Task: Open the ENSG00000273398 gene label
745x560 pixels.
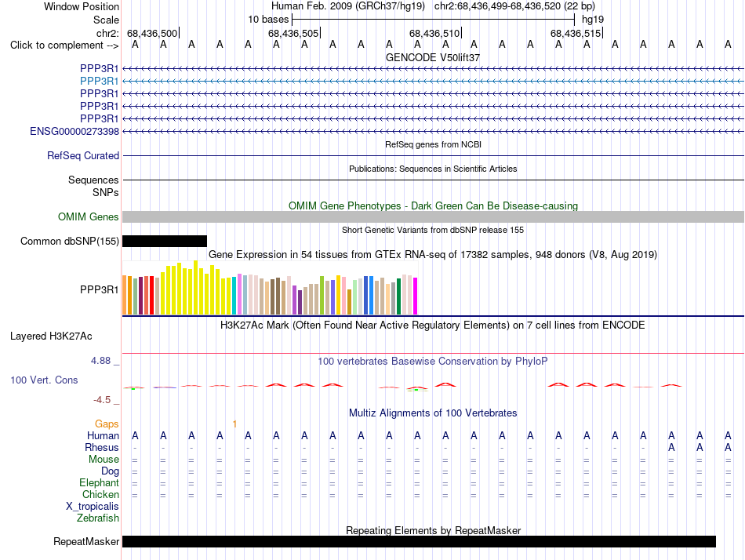Action: point(74,131)
